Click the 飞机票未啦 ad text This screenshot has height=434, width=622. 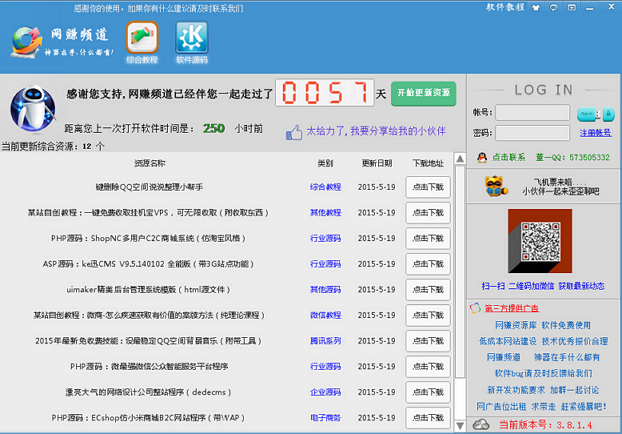(x=561, y=186)
